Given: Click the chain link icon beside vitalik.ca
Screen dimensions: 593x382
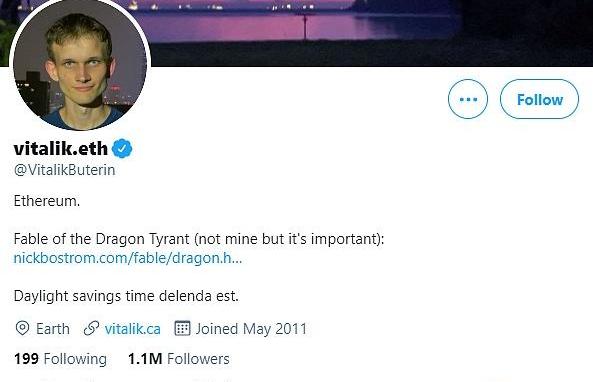Looking at the screenshot, I should point(91,328).
